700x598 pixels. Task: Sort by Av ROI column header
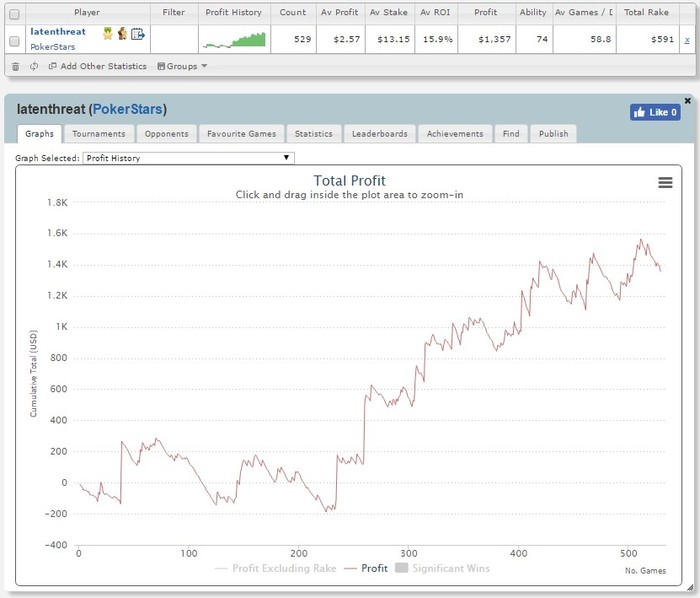[435, 12]
